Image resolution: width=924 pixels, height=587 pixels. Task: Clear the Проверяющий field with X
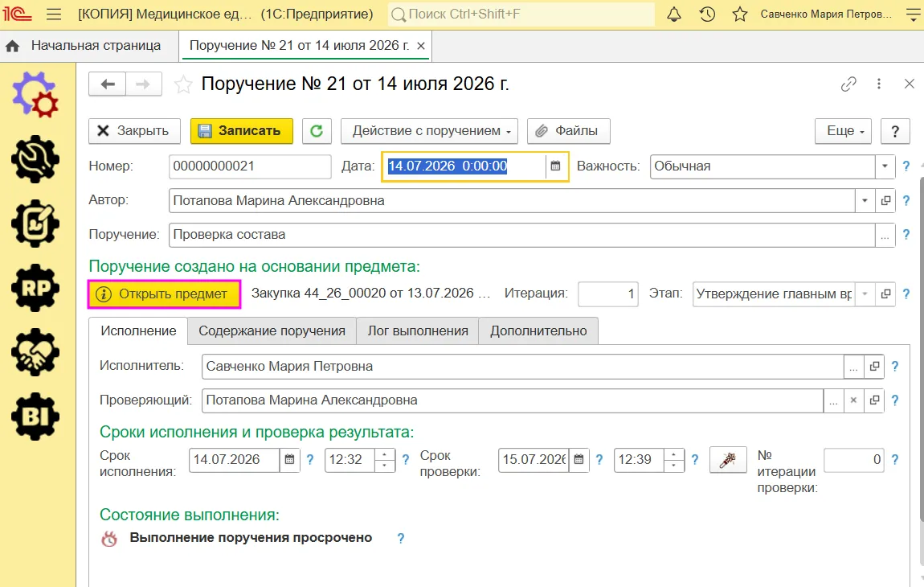853,400
